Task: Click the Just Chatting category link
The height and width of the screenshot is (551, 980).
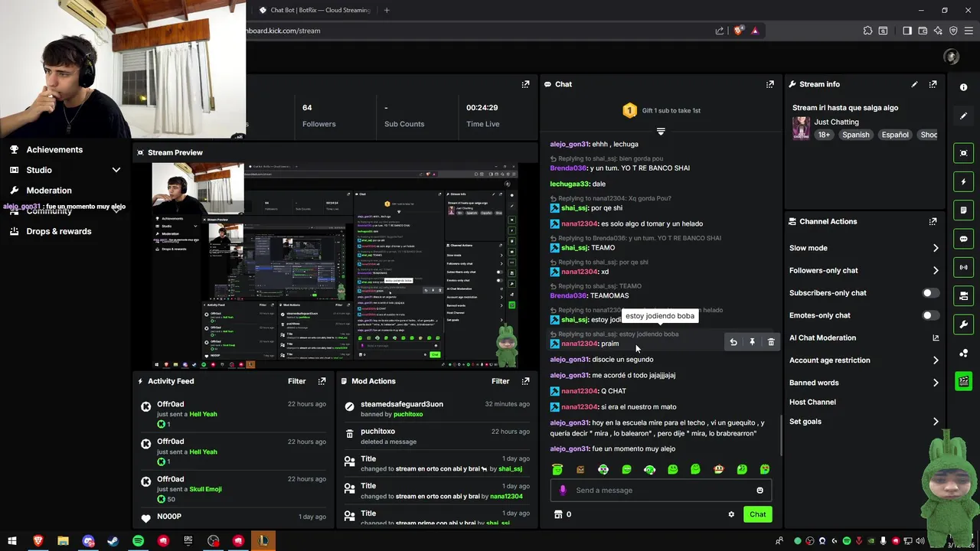Action: 836,122
